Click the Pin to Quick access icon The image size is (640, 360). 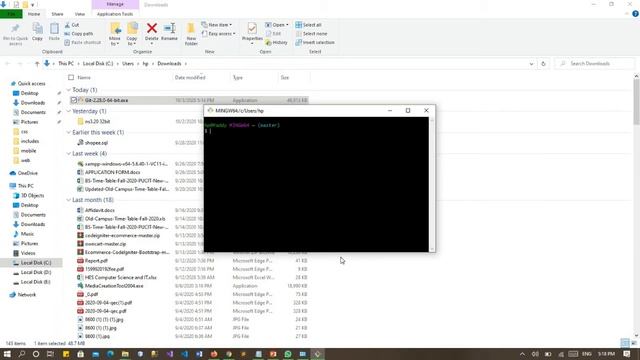[x=16, y=29]
